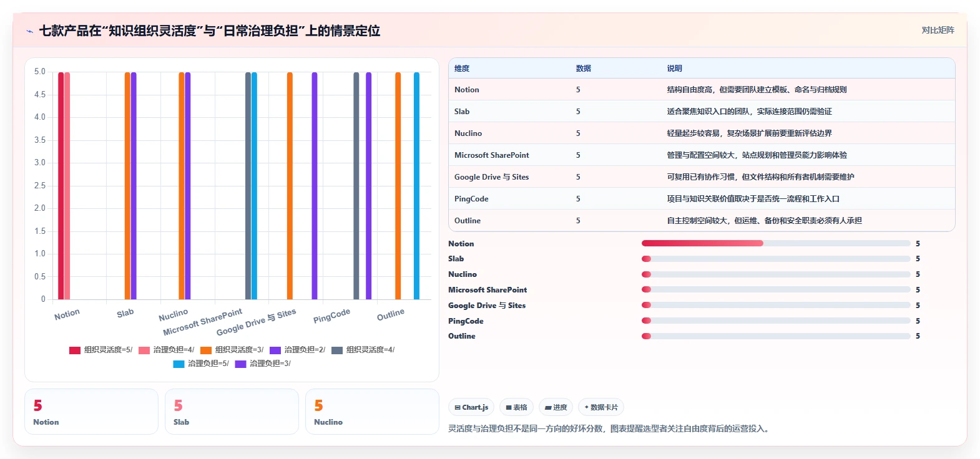Click the PingCode progress bar

tap(776, 321)
